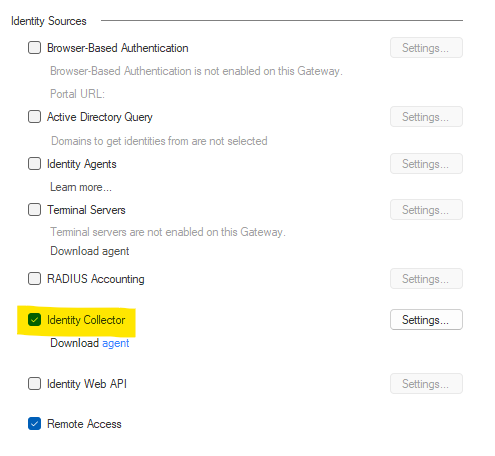
Task: Check the Identity Web API box
Action: (34, 384)
